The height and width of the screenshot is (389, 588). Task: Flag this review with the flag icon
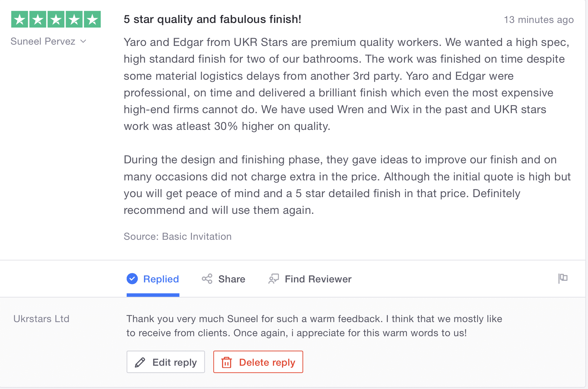563,278
